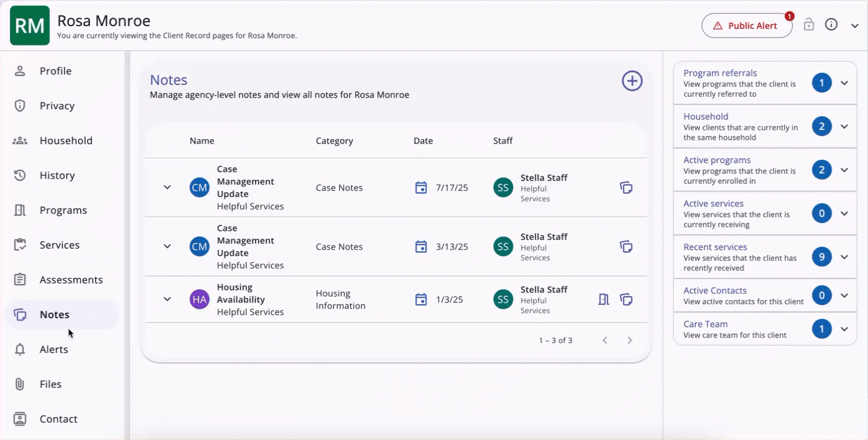Expand the Recent services panel chevron
The width and height of the screenshot is (868, 440).
pyautogui.click(x=844, y=257)
